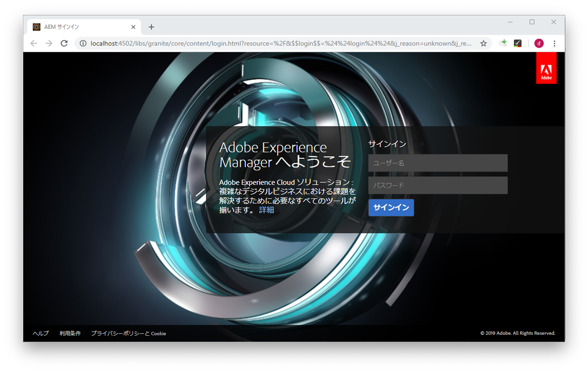Viewport: 588px width, 372px height.
Task: Close the browser window
Action: click(x=553, y=22)
